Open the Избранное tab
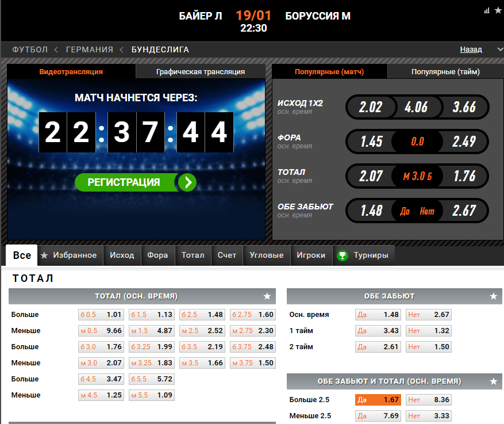 (71, 255)
